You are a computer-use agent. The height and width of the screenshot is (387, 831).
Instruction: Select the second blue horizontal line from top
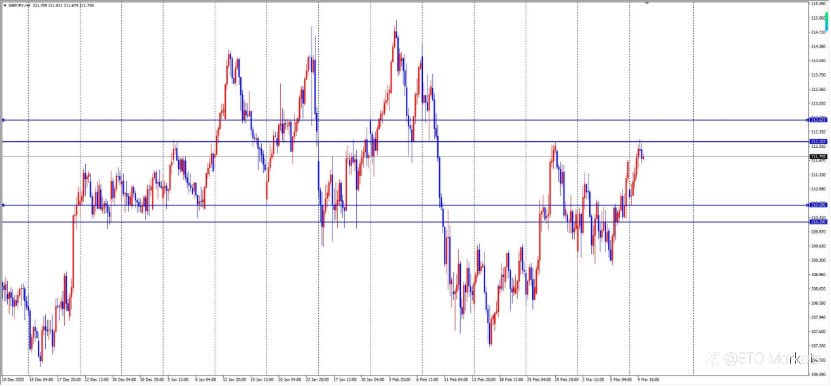405,142
